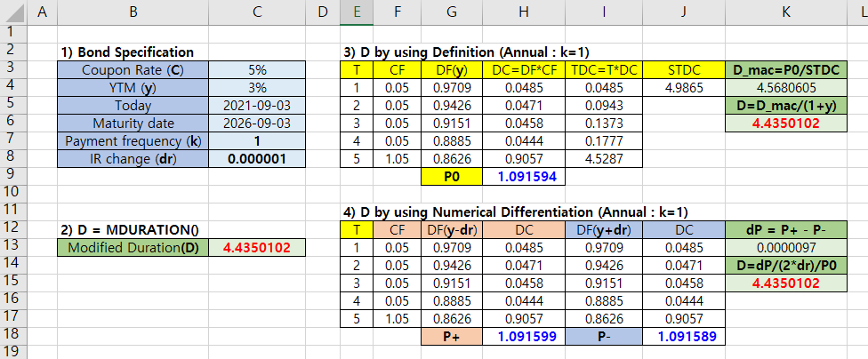
Task: Select the DF(y) header cell
Action: (x=452, y=70)
